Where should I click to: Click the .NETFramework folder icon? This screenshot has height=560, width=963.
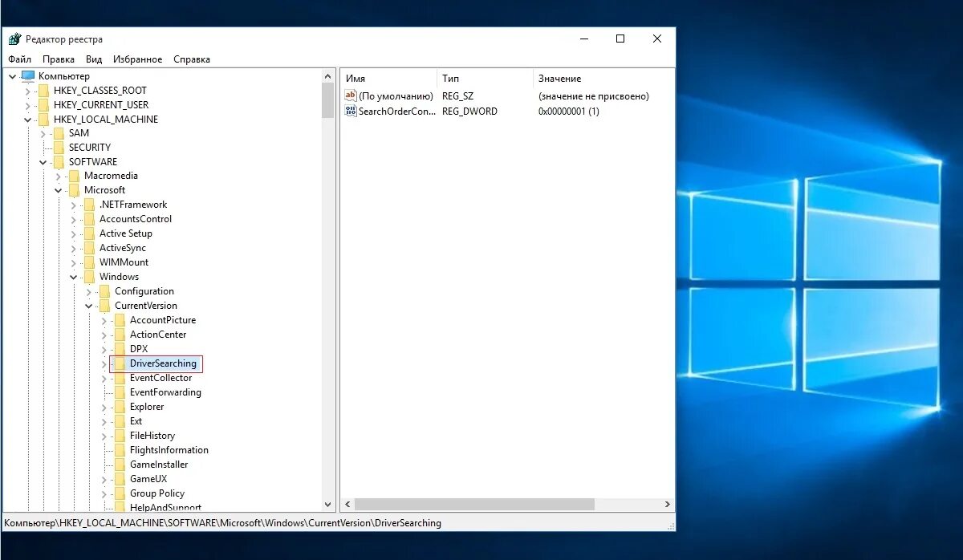[x=89, y=205]
